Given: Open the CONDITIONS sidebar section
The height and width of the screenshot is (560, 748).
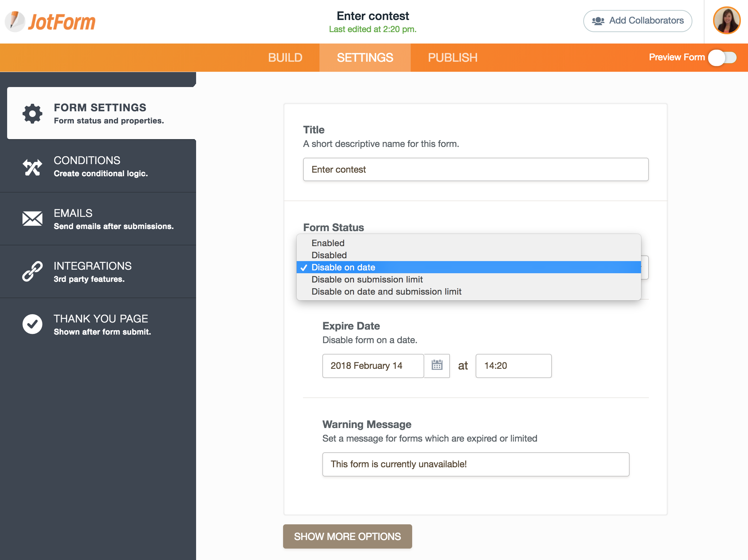Looking at the screenshot, I should (98, 166).
